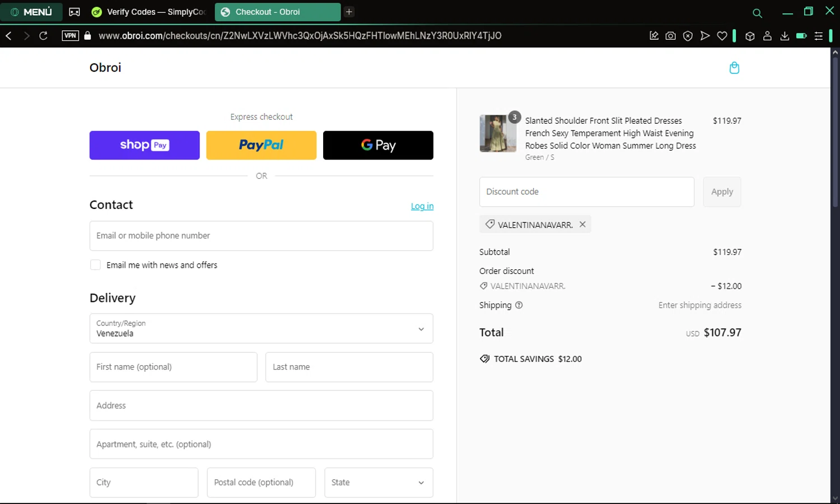
Task: Click the search tabs magnifier icon
Action: (757, 13)
